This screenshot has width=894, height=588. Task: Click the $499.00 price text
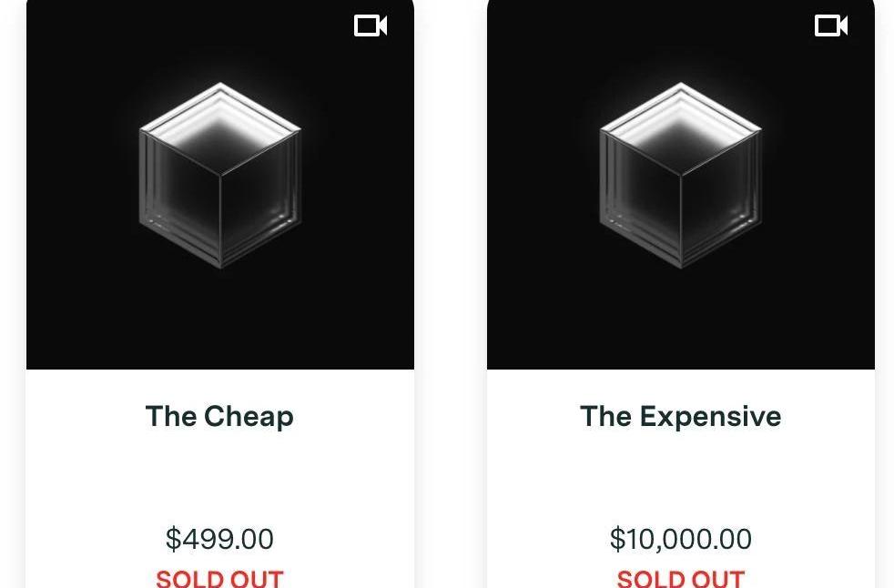click(219, 539)
